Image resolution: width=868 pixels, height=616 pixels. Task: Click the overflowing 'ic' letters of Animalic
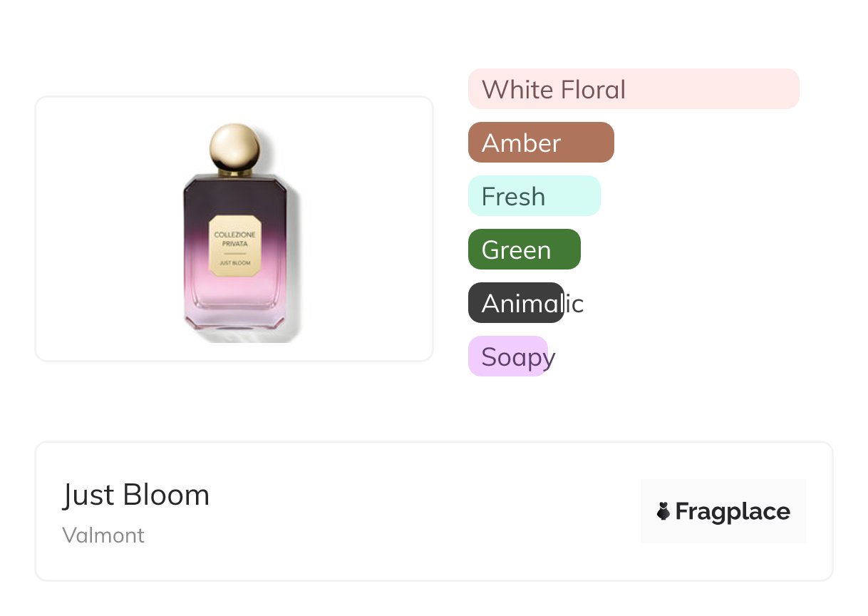(574, 304)
